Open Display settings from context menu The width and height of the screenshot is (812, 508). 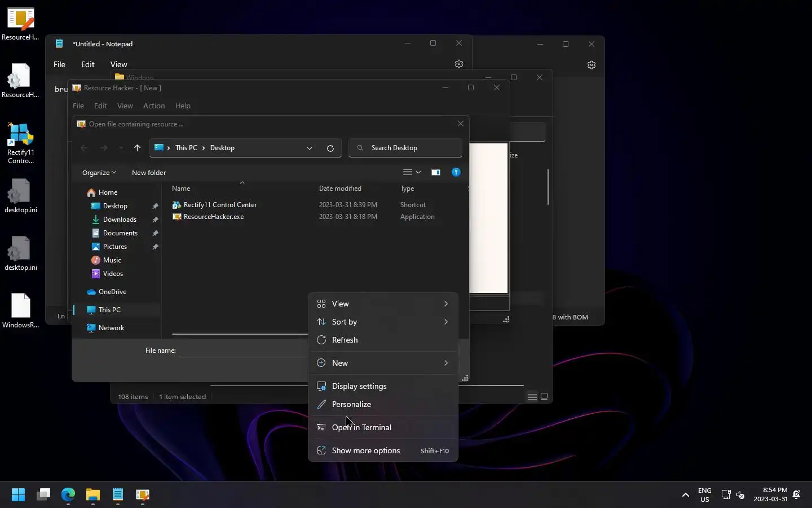point(383,386)
